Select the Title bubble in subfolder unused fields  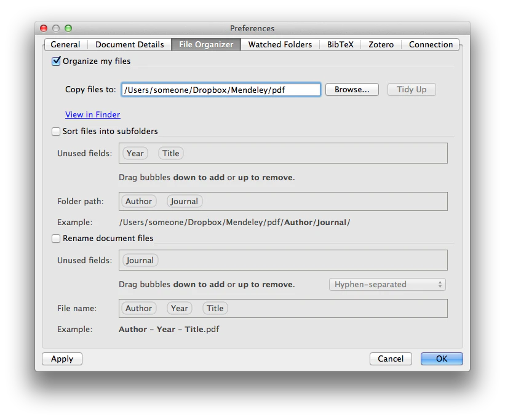point(171,153)
